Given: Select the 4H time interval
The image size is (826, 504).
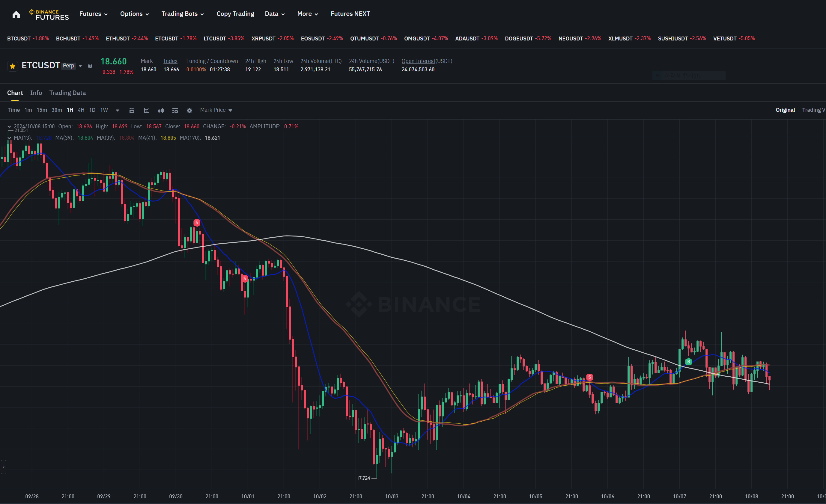Looking at the screenshot, I should pos(81,110).
